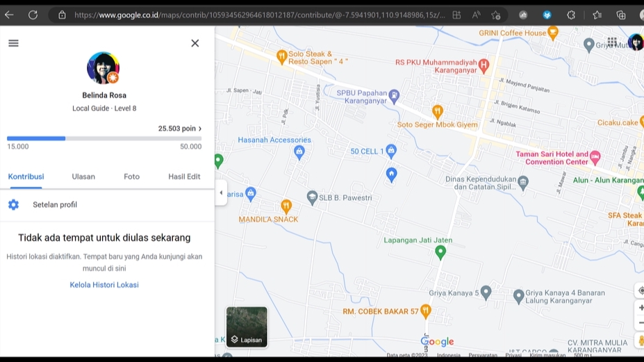Select Dinas Kependudukan dan Catatan Sipil pin
This screenshot has width=644, height=362.
coord(523,183)
